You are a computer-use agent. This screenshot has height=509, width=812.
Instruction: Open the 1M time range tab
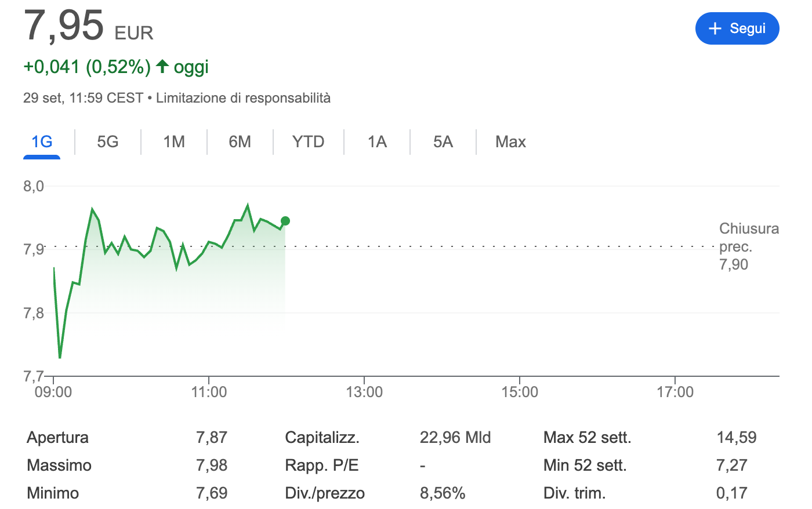click(x=174, y=142)
